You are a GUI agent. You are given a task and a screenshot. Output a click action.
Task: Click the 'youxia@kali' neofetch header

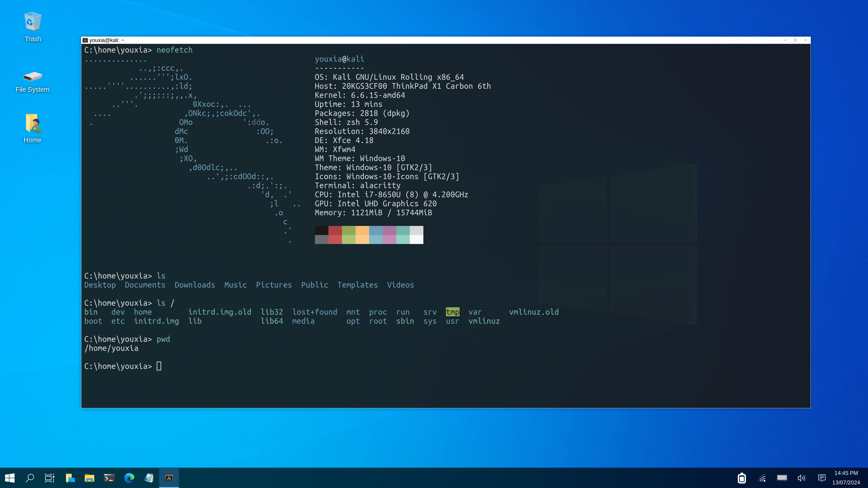coord(339,59)
